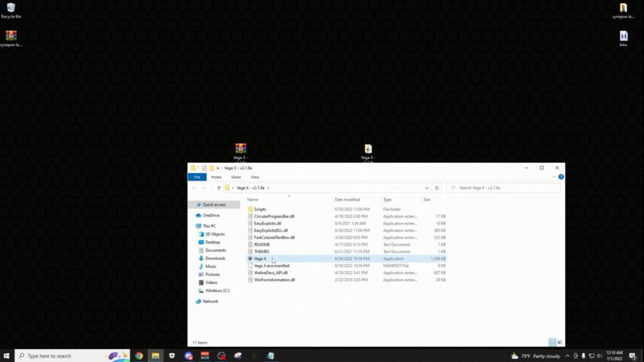The height and width of the screenshot is (362, 644).
Task: Expand the ribbon with the chevron
Action: 553,177
